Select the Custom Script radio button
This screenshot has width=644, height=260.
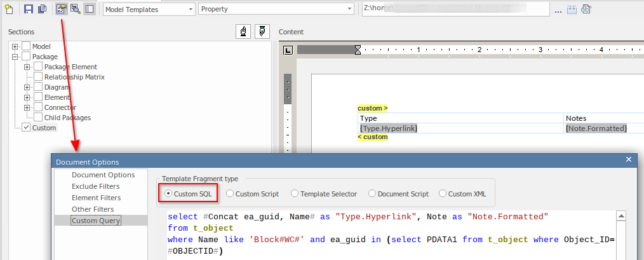230,194
